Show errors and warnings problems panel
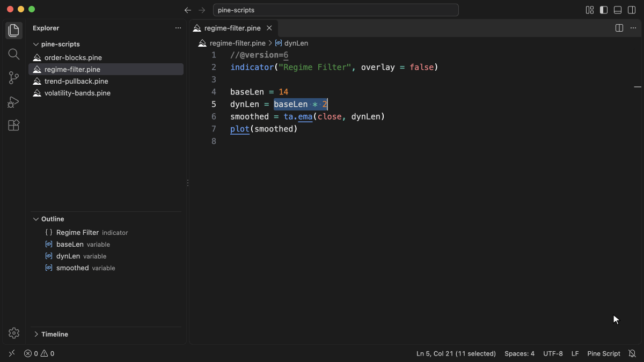This screenshot has width=644, height=362. point(39,353)
